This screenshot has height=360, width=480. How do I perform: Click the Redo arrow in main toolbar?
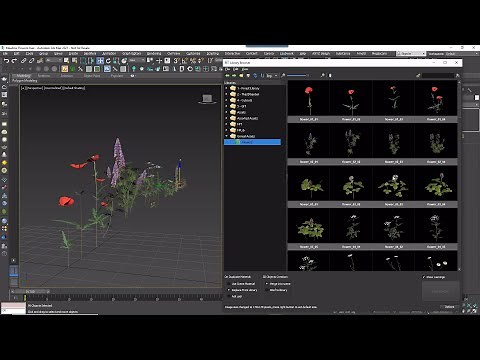(x=14, y=61)
